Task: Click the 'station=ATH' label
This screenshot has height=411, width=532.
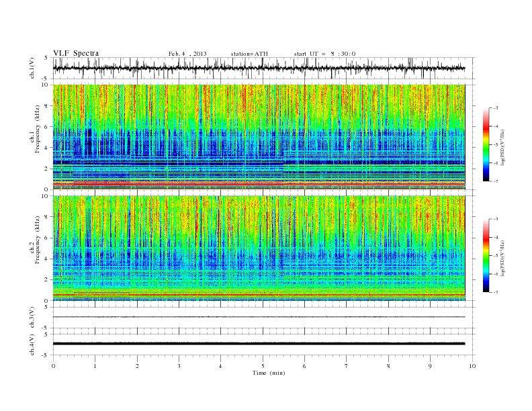Action: (x=249, y=54)
